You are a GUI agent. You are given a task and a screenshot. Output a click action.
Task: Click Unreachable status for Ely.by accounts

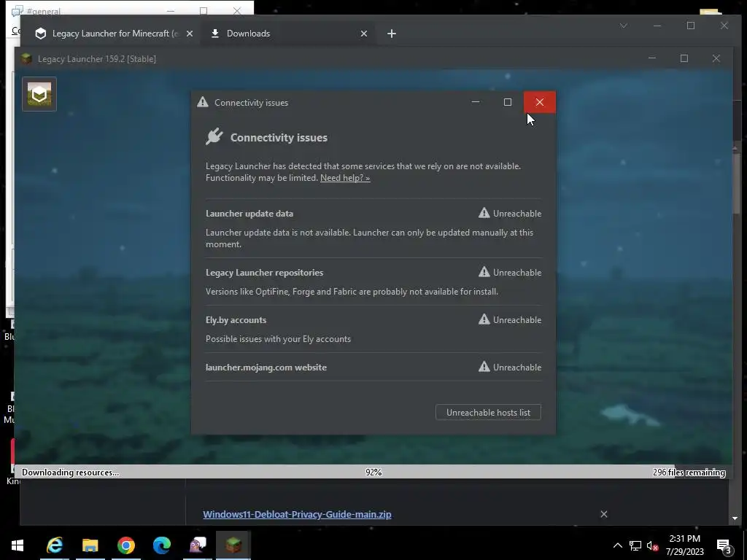[x=517, y=320]
